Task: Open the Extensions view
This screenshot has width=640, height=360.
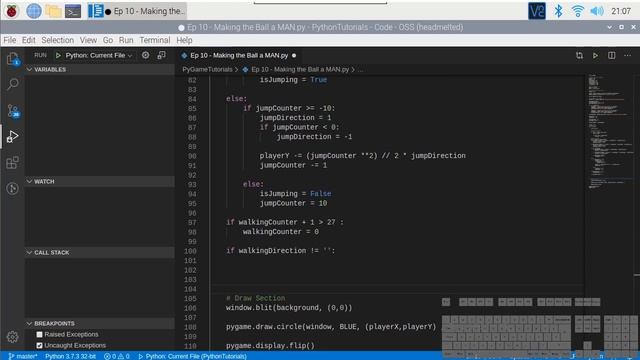Action: [13, 162]
